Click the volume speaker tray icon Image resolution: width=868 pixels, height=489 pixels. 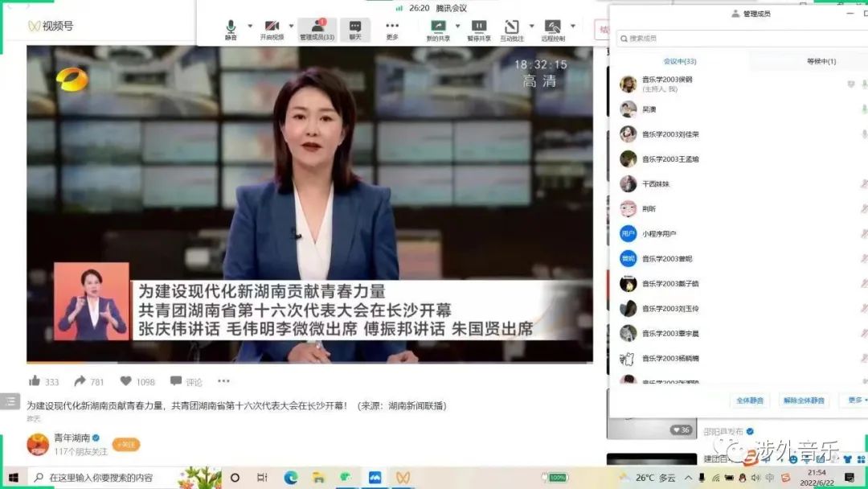pos(755,478)
